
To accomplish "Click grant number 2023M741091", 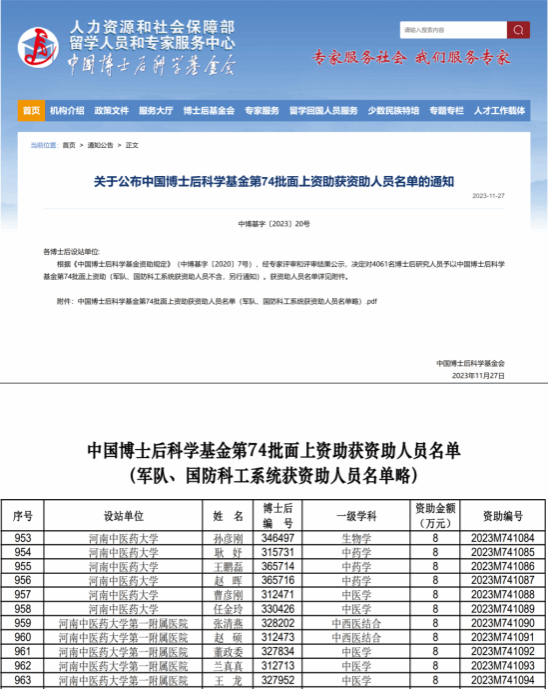I will pyautogui.click(x=503, y=637).
